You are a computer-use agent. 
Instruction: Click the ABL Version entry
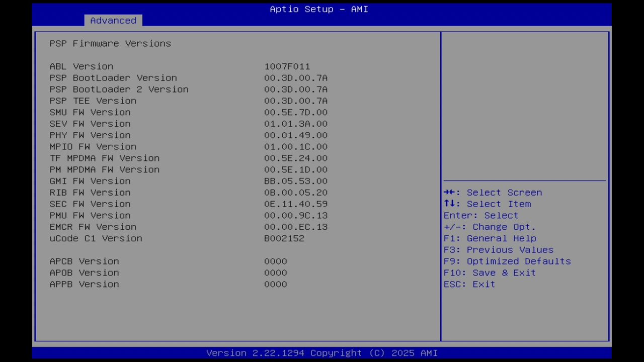click(x=81, y=66)
